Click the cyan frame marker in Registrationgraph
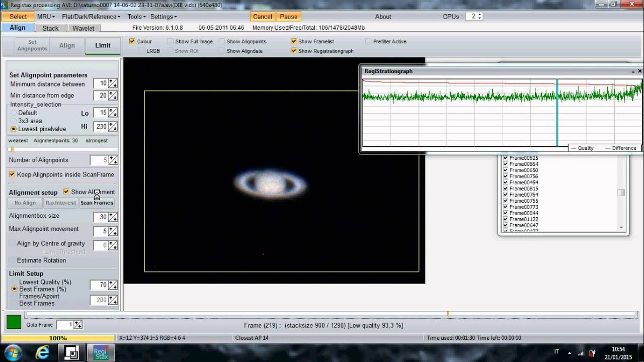The width and height of the screenshot is (644, 362). click(x=557, y=113)
